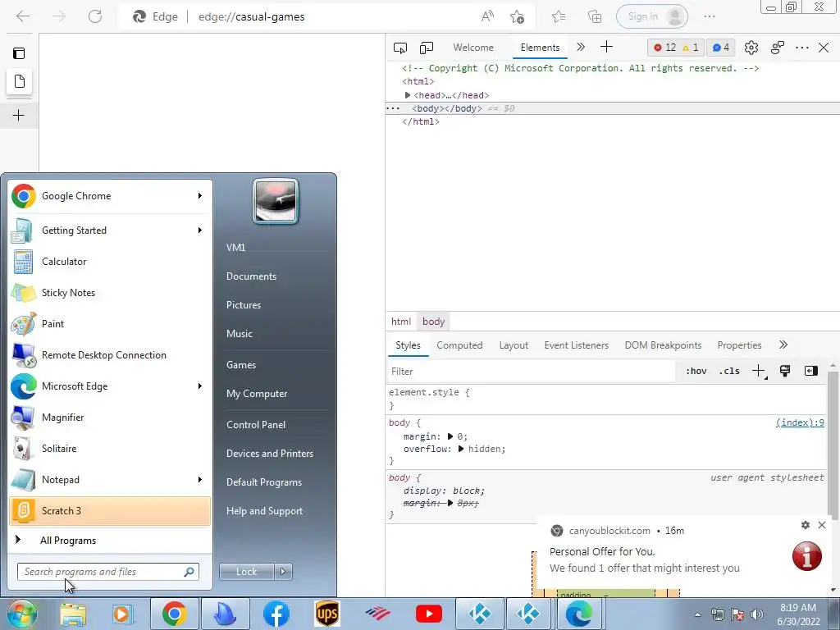This screenshot has height=630, width=840.
Task: Open the Computed tab
Action: point(459,345)
